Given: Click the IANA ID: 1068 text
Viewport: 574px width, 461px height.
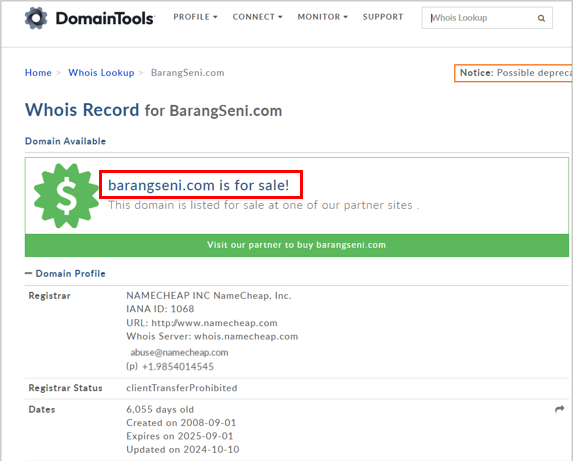Looking at the screenshot, I should click(x=160, y=309).
